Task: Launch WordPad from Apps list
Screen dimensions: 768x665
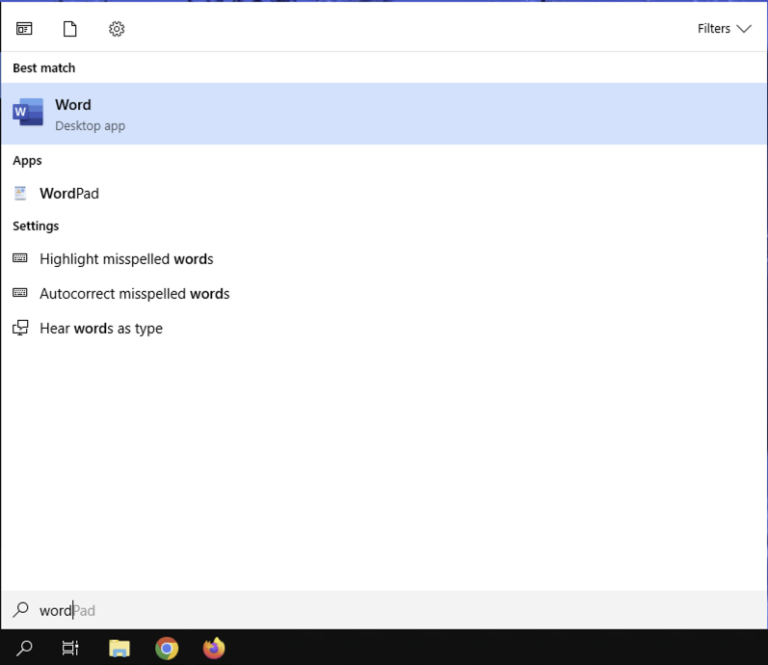Action: pyautogui.click(x=384, y=193)
